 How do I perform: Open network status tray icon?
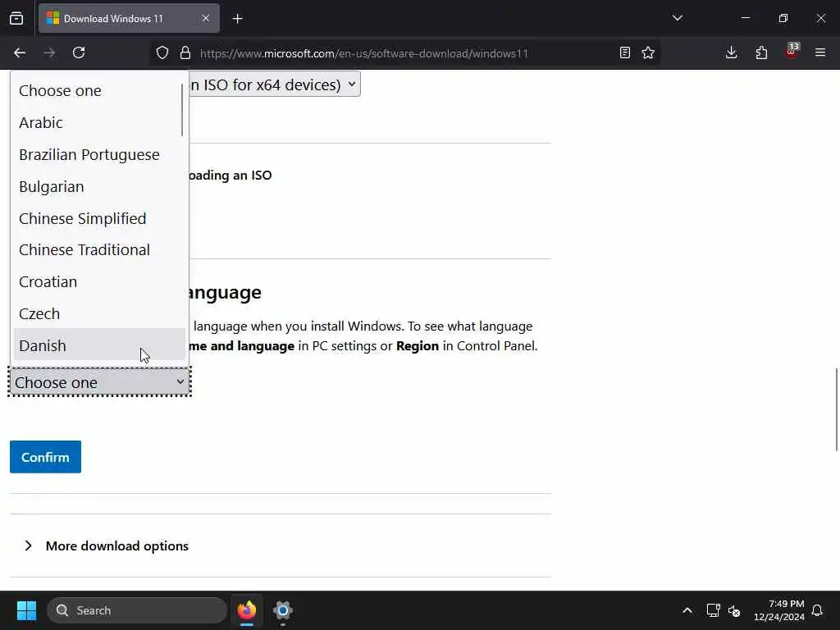713,610
